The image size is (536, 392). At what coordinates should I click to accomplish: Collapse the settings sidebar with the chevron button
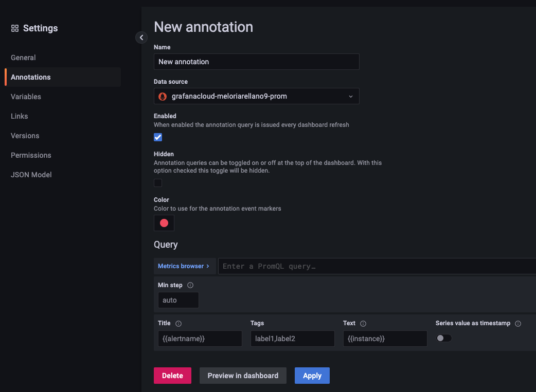(141, 38)
